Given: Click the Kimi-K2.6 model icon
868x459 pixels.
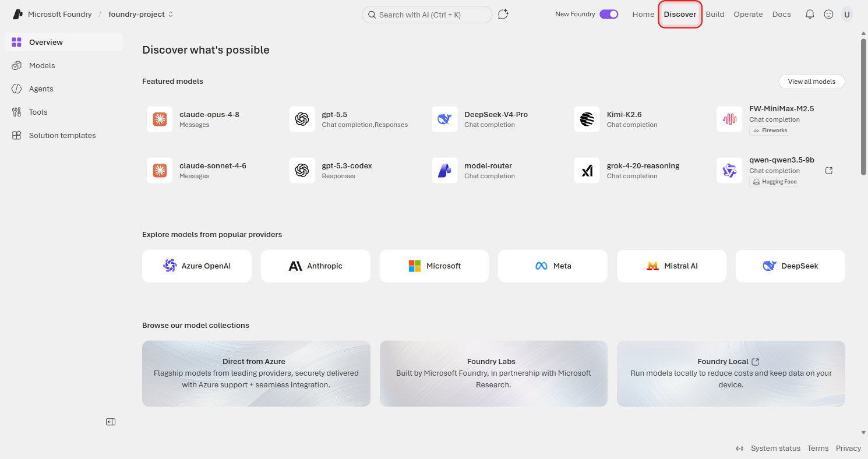Looking at the screenshot, I should (587, 119).
